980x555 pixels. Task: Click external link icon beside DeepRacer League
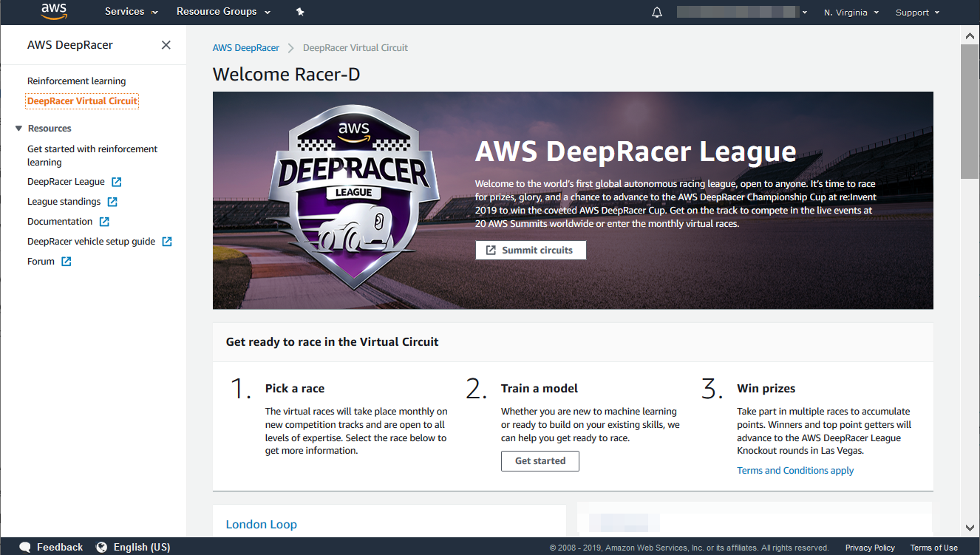coord(117,182)
